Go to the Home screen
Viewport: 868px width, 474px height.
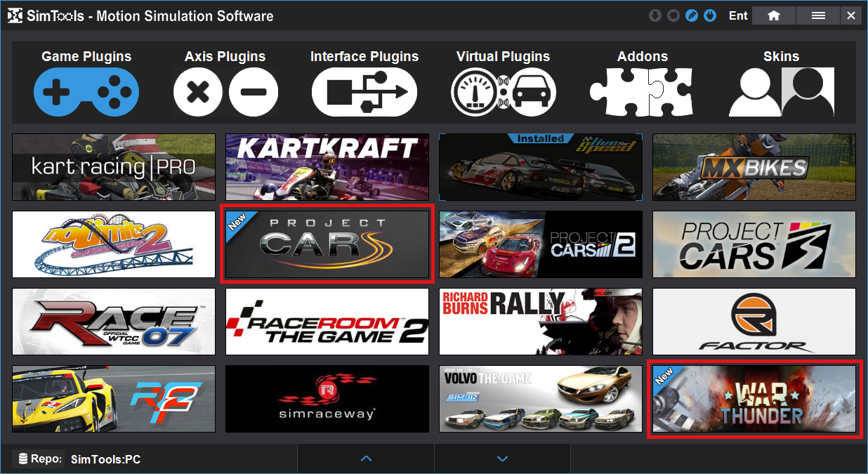pos(774,15)
